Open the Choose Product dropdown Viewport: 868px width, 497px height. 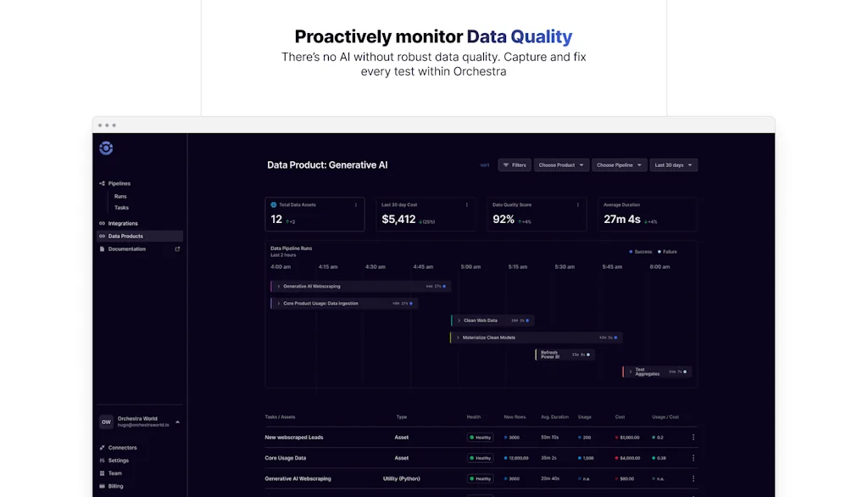(x=561, y=165)
